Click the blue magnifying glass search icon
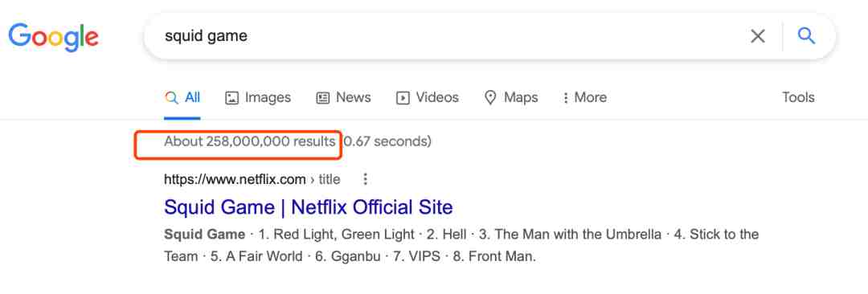The width and height of the screenshot is (868, 294). click(x=806, y=36)
